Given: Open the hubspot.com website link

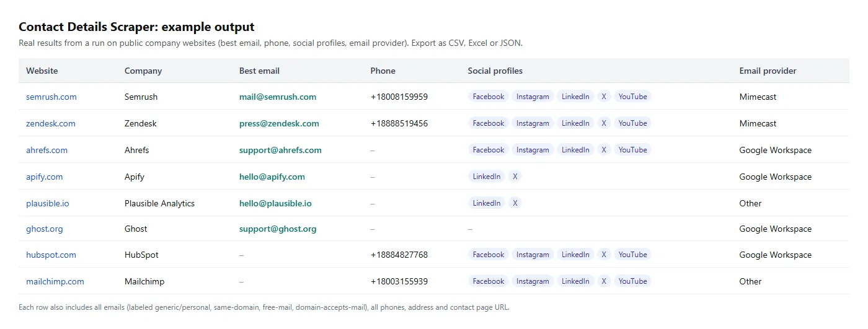Looking at the screenshot, I should (x=51, y=255).
